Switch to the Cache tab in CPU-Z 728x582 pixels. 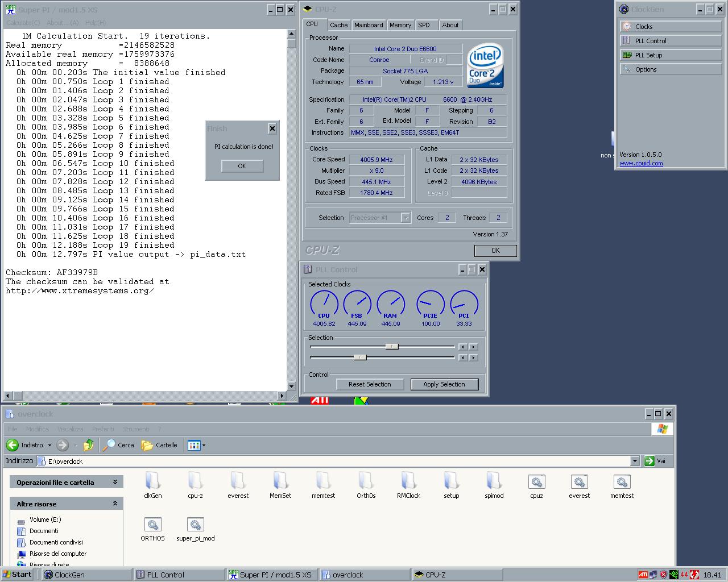click(338, 25)
